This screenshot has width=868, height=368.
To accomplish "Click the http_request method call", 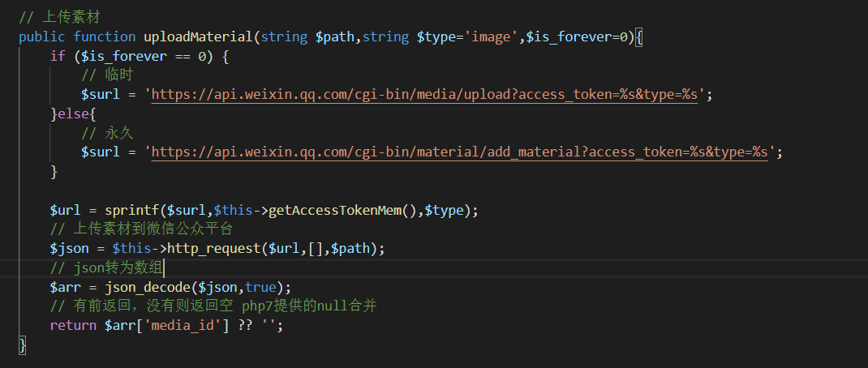I will click(x=214, y=249).
